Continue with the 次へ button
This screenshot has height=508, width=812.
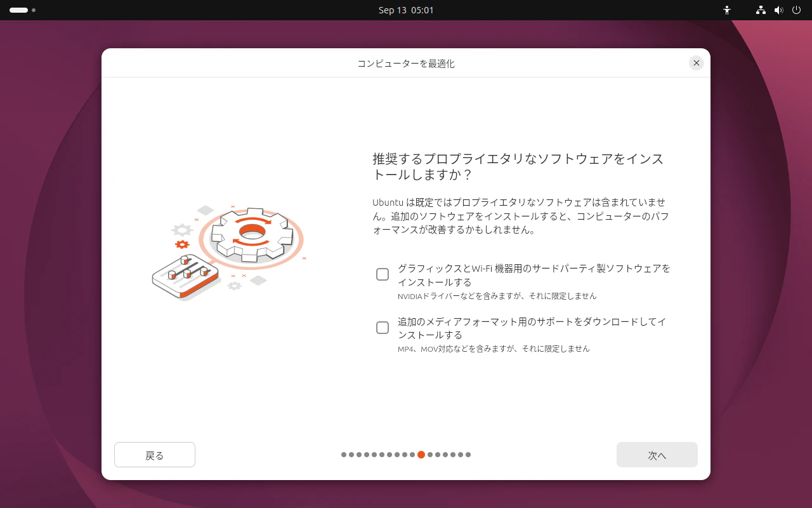(657, 455)
